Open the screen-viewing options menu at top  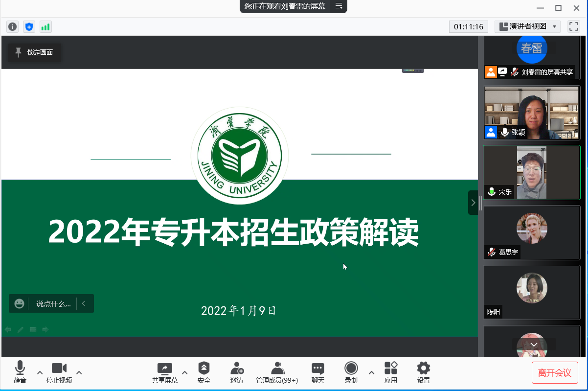pyautogui.click(x=339, y=6)
